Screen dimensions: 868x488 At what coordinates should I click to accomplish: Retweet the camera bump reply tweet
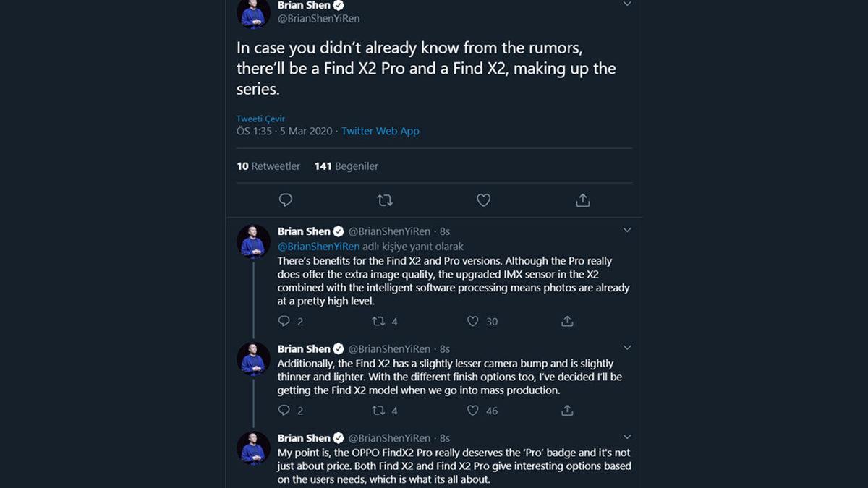coord(378,411)
